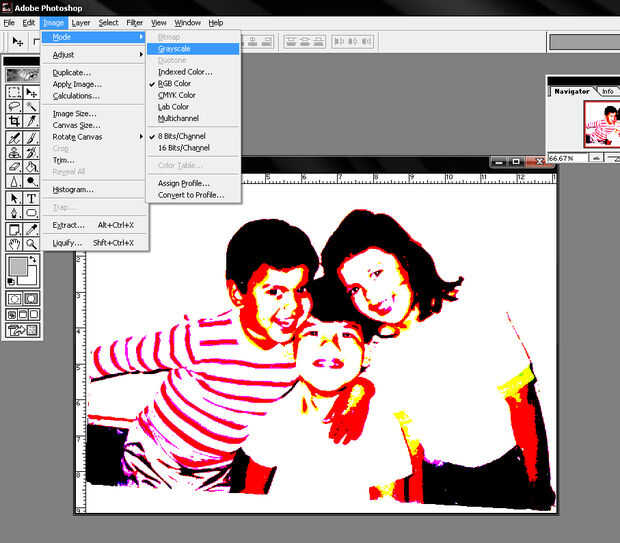The height and width of the screenshot is (543, 620).
Task: Choose the checked 8 Bits/Channel option
Action: 193,136
